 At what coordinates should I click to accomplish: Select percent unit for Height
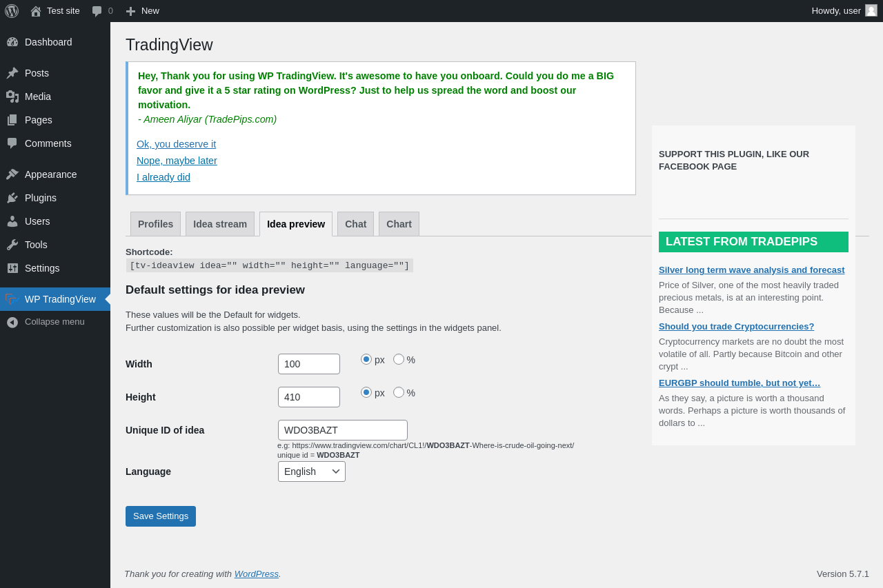[399, 392]
